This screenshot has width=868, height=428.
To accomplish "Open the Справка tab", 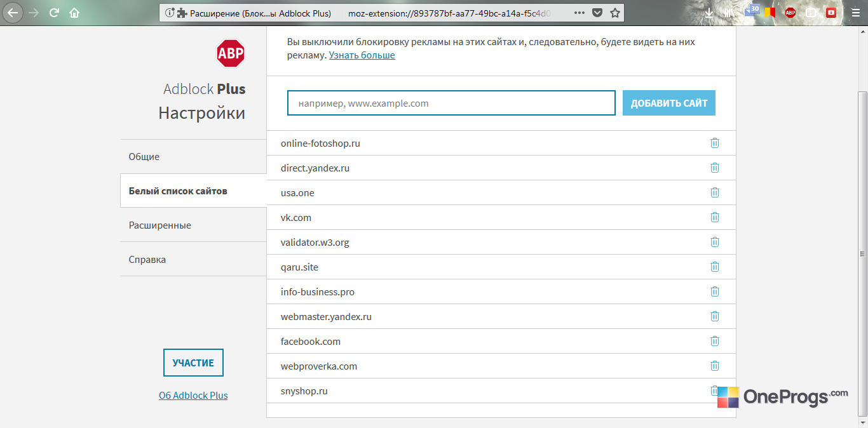I will click(193, 259).
